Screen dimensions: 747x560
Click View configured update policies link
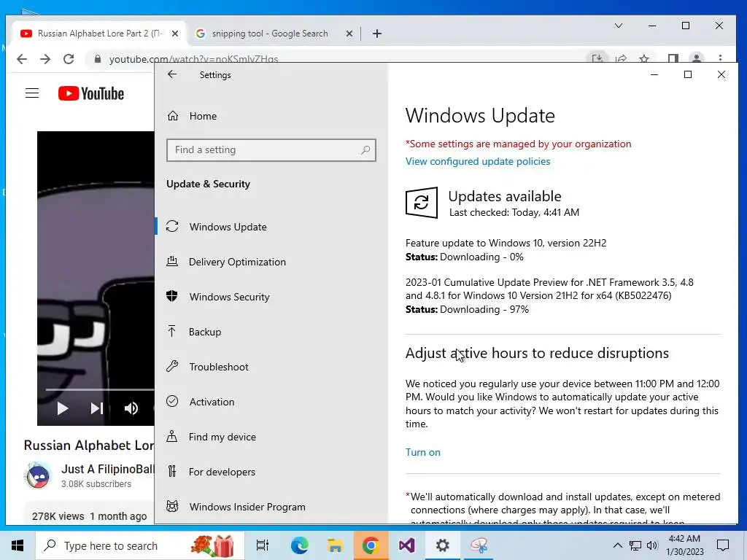(x=478, y=161)
